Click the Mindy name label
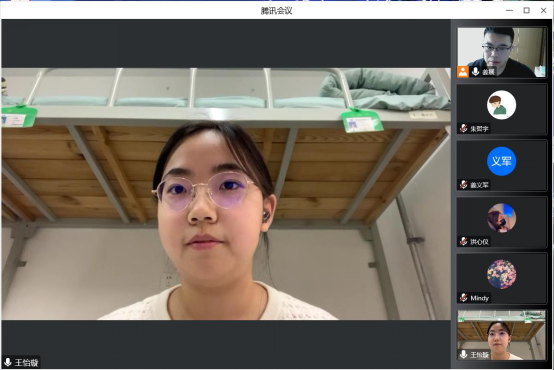Viewport: 554px width, 370px height. point(479,298)
